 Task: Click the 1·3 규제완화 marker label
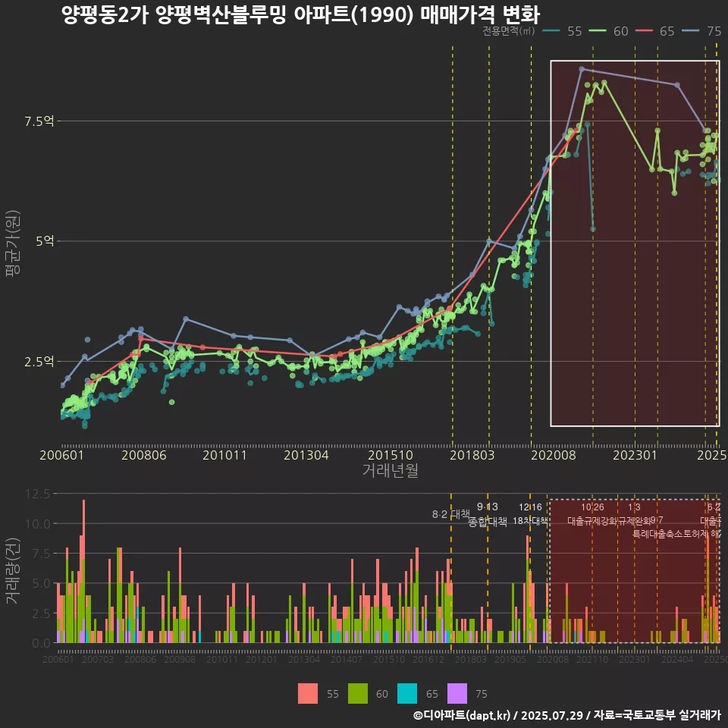634,514
